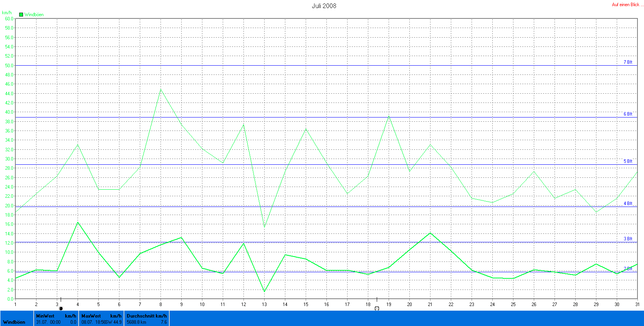Screen dimensions: 644x326
Task: Click the '60.0' y-axis value
Action: (x=9, y=19)
